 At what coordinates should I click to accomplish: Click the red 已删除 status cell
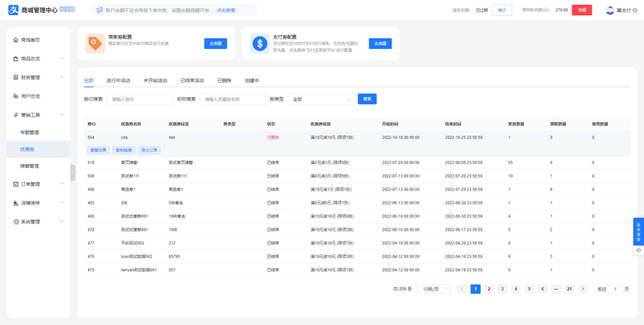[x=273, y=138]
